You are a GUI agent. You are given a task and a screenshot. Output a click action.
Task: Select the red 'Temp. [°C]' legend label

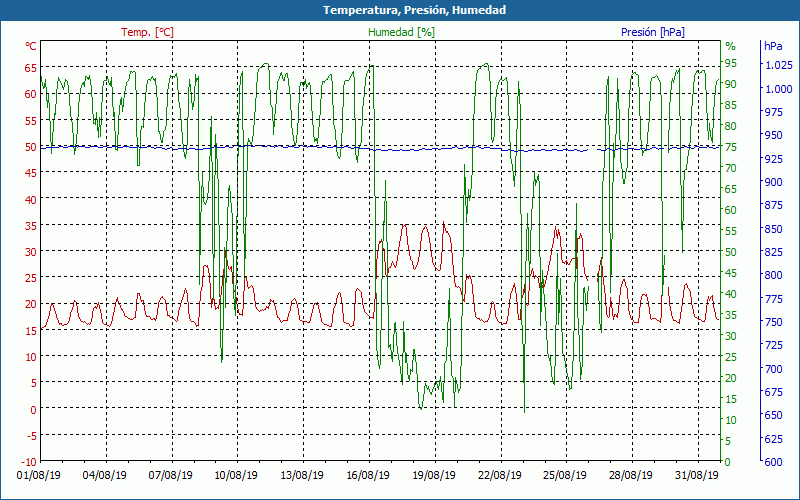click(147, 32)
